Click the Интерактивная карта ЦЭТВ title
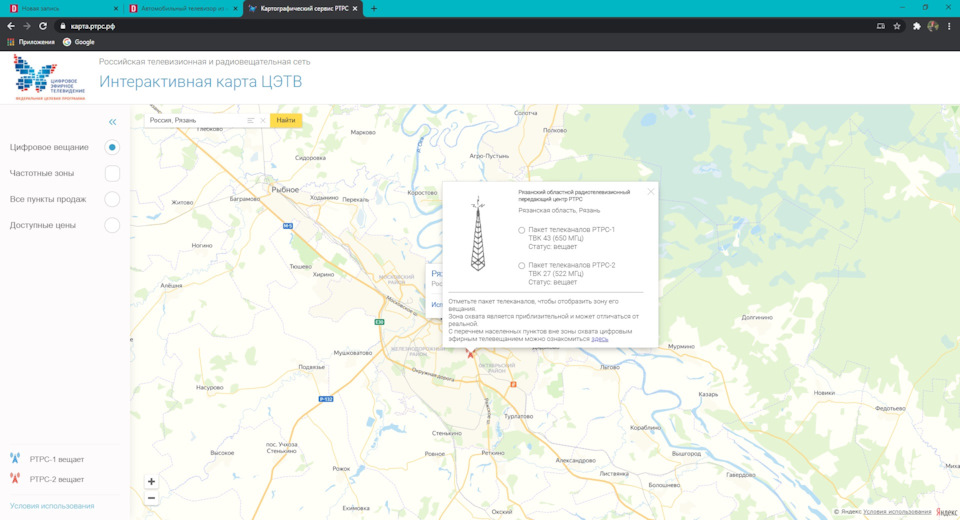The image size is (960, 520). coord(201,81)
